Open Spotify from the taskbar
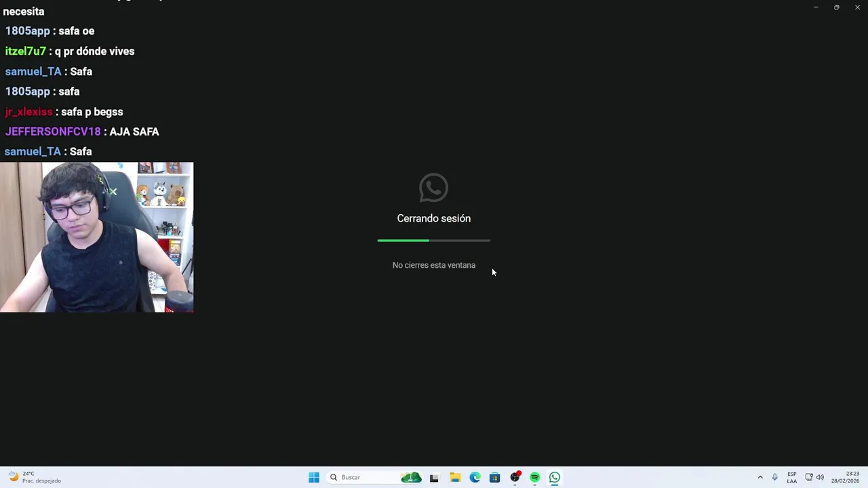 [x=534, y=477]
